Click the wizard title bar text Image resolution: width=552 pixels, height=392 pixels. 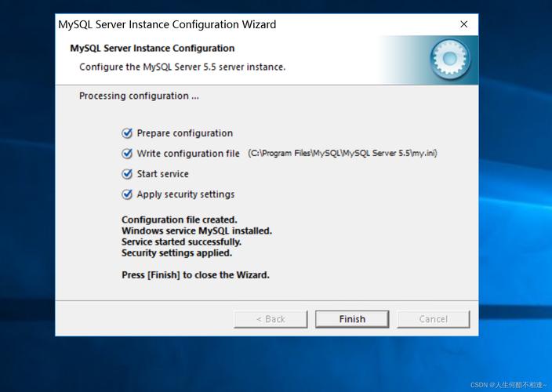(167, 24)
